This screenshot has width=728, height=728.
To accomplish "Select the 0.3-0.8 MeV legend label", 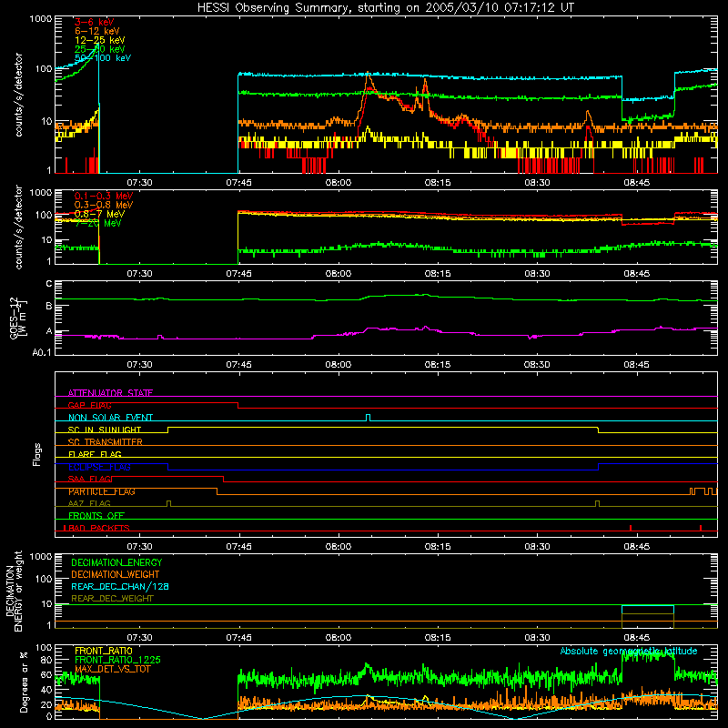I will pos(104,205).
